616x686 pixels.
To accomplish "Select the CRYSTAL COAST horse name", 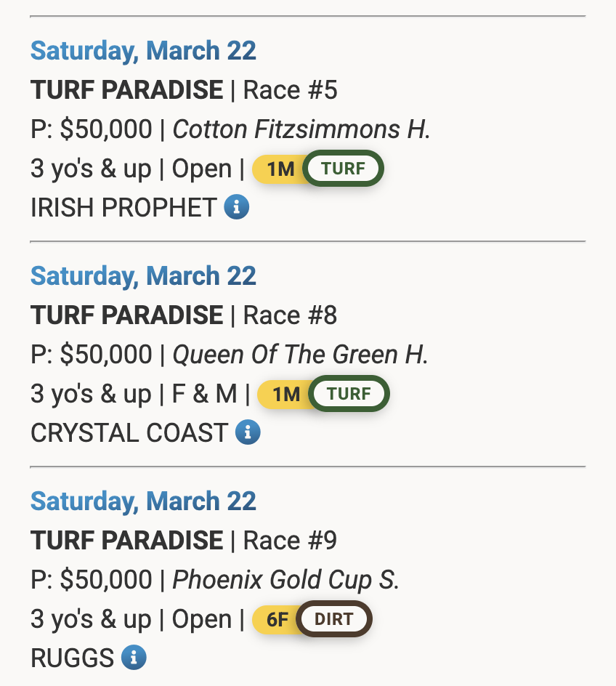I will pos(129,433).
